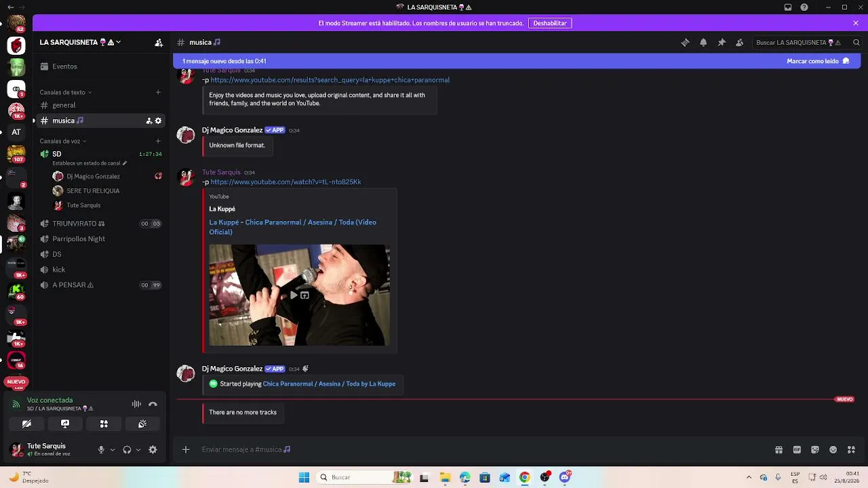Share your screen from the voice panel

tap(65, 424)
